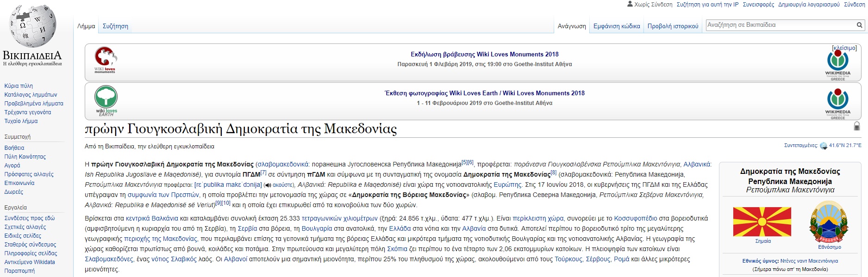Open Επικοινωνία contact link
The image size is (868, 277).
point(19,183)
